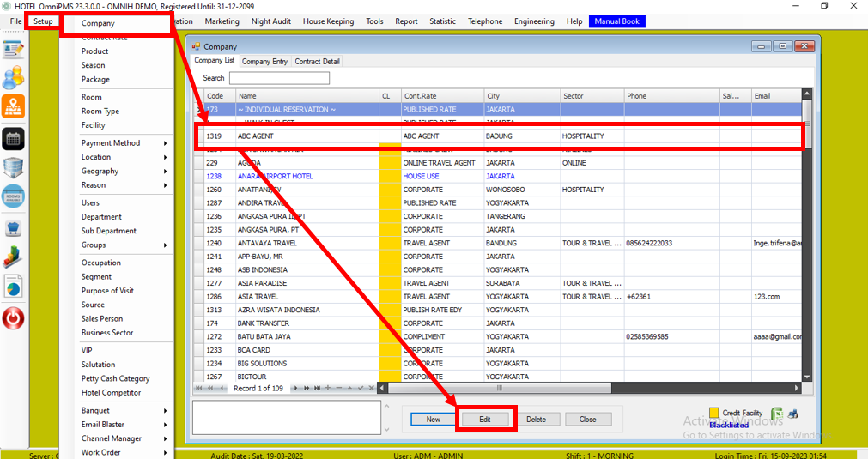Open the Manual Book menu item
868x459 pixels.
coord(616,21)
